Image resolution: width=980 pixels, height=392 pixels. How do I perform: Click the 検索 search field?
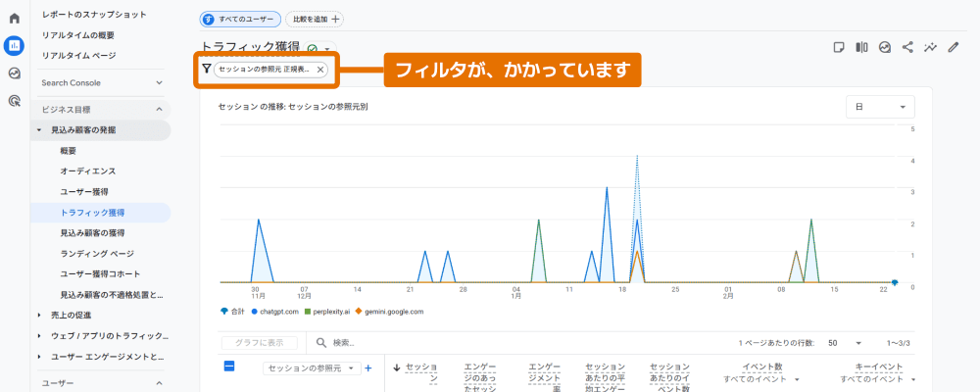click(x=392, y=343)
